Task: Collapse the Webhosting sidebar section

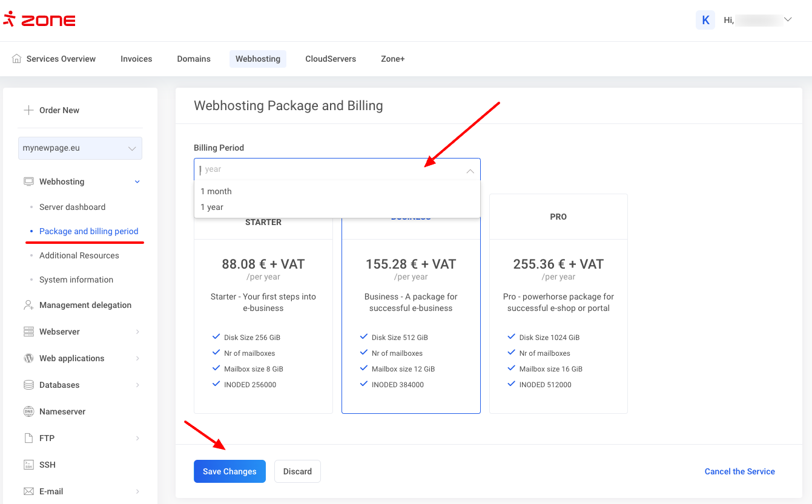Action: pos(137,182)
